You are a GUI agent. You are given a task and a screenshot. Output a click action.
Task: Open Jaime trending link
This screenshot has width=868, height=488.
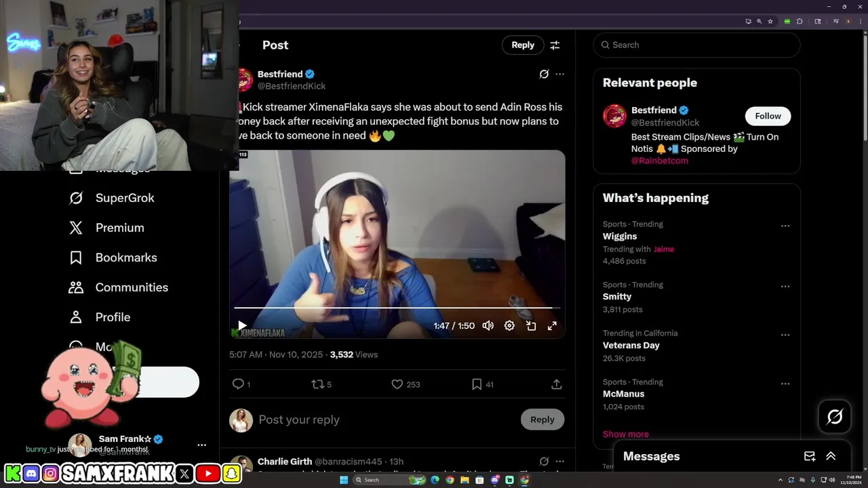click(664, 249)
